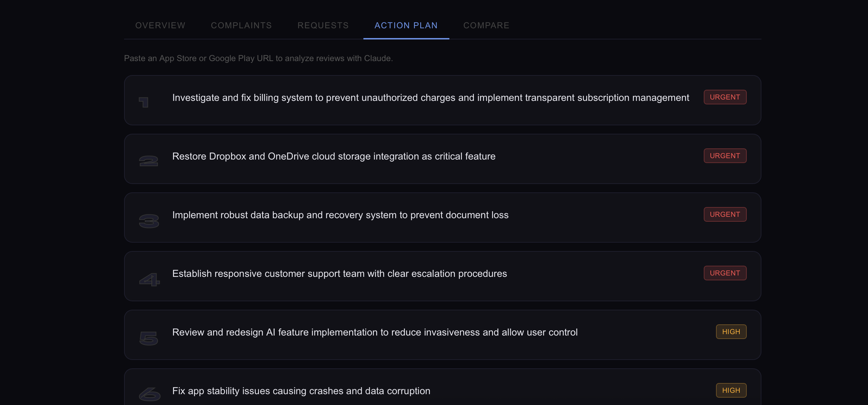The height and width of the screenshot is (405, 868).
Task: Go to the Requests tab
Action: 323,25
